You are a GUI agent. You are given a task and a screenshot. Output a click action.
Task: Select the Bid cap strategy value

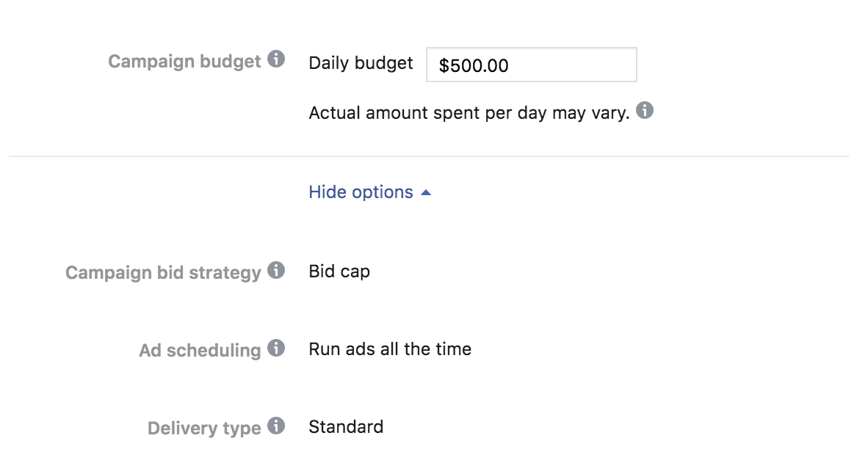pos(339,271)
